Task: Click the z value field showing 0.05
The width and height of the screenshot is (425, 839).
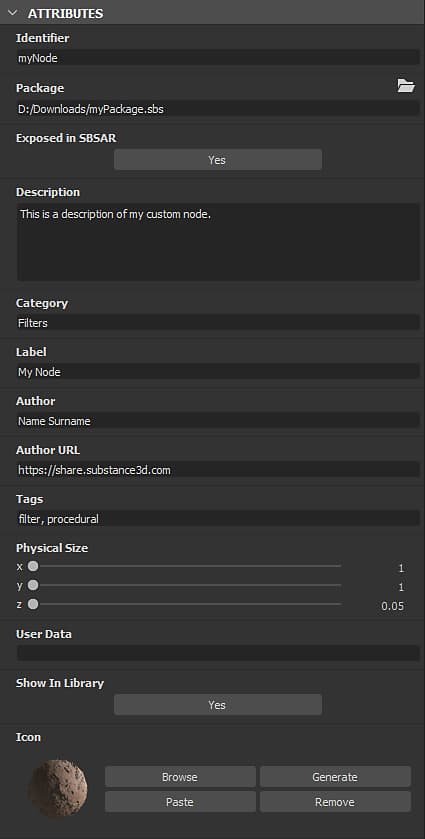Action: 392,606
